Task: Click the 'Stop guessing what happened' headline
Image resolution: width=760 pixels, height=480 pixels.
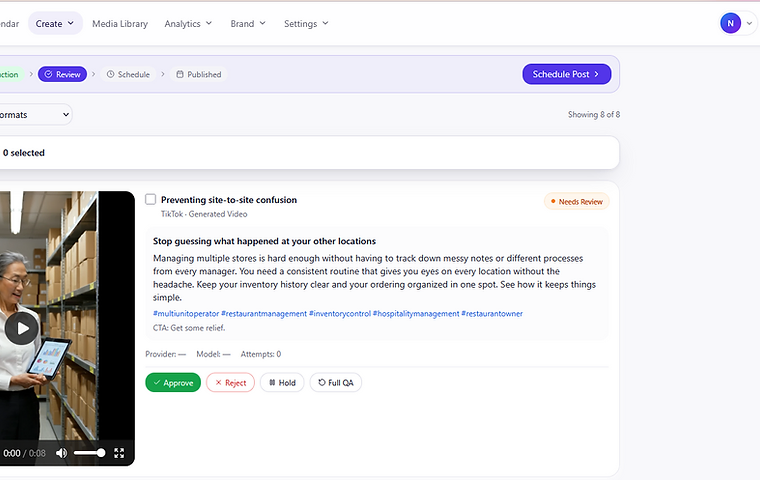Action: click(265, 241)
